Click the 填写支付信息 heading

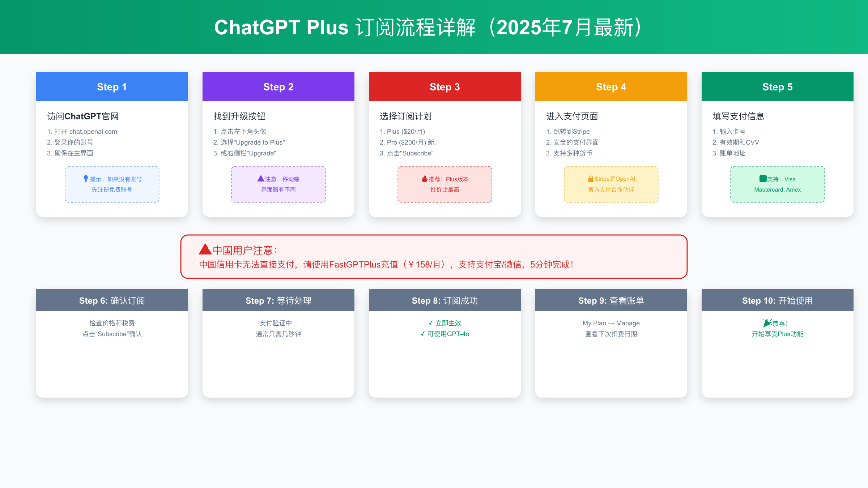(739, 116)
